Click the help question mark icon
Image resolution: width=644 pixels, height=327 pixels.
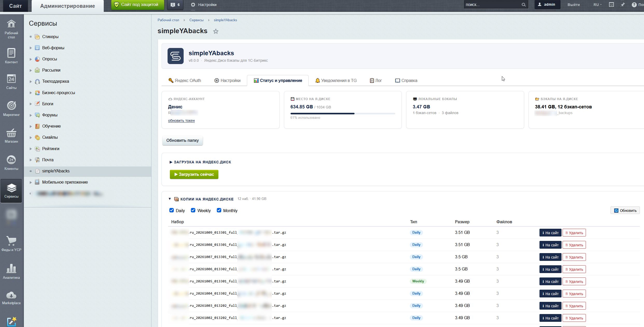[x=634, y=5]
